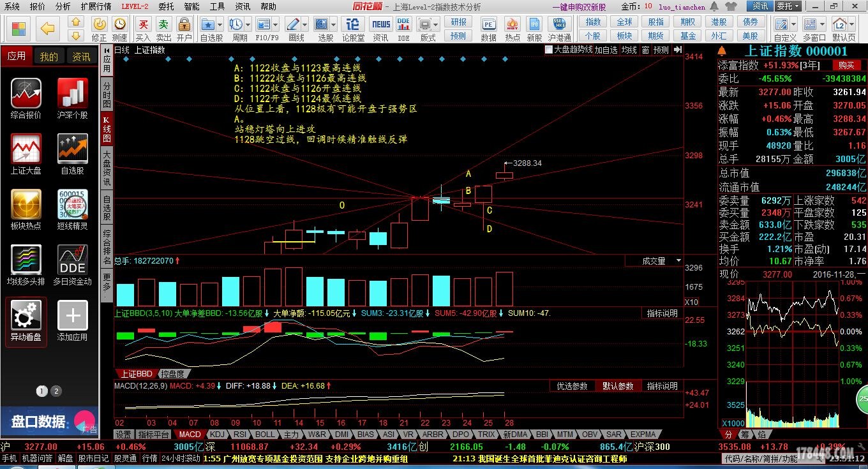Open the 系统 menu

coord(11,6)
